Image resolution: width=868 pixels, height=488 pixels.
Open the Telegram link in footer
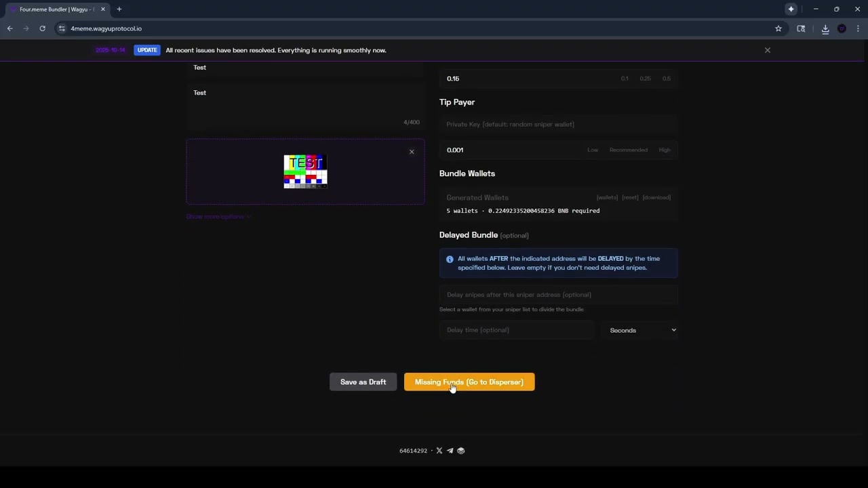click(x=450, y=451)
